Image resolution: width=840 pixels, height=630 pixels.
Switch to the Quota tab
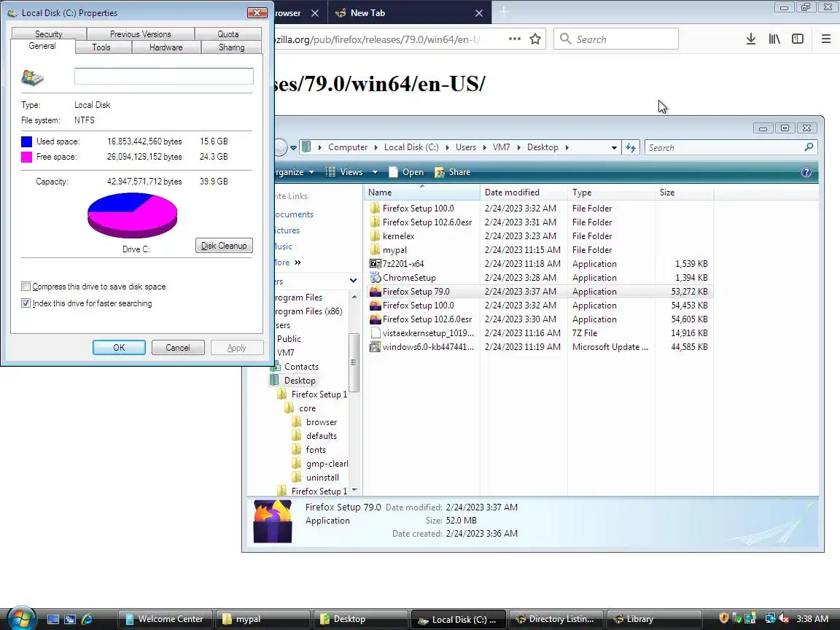coord(228,34)
